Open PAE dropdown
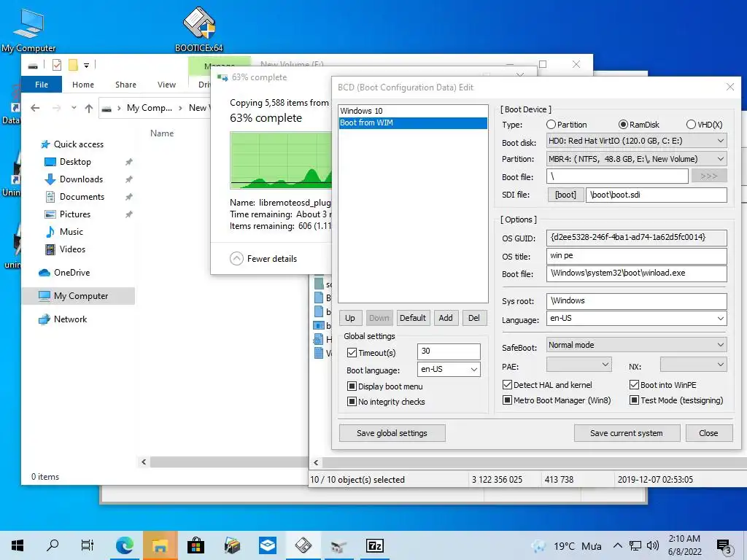Screen dimensions: 747x560 tap(578, 365)
